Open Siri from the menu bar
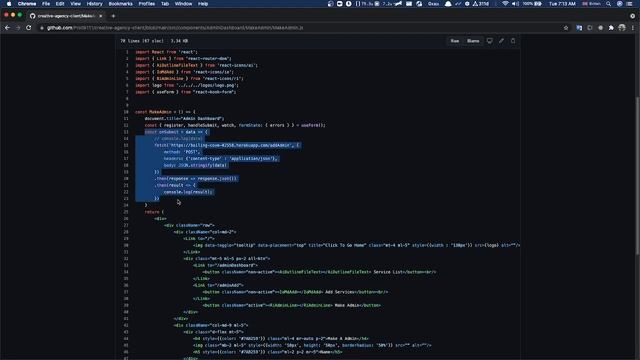The height and width of the screenshot is (360, 640). click(x=620, y=4)
